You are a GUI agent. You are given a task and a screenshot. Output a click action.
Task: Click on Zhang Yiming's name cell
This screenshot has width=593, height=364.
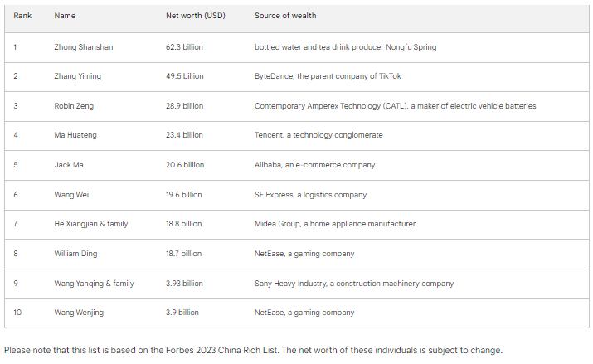[78, 76]
